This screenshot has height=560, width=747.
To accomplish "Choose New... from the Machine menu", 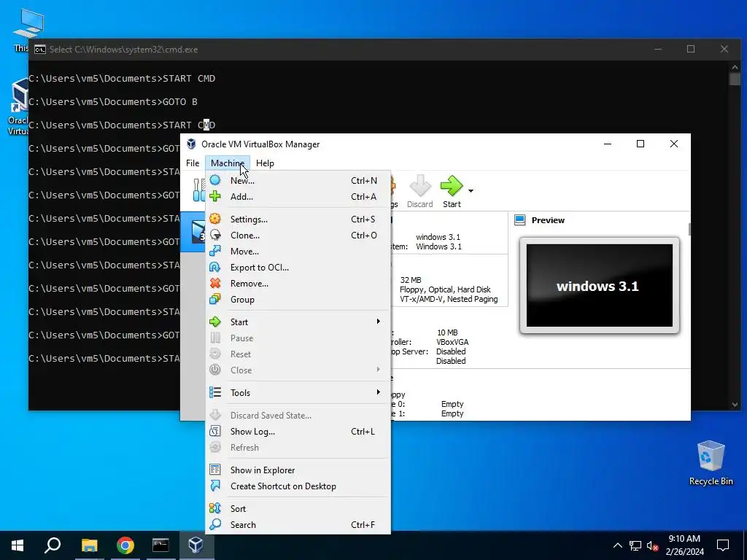I will pos(298,181).
